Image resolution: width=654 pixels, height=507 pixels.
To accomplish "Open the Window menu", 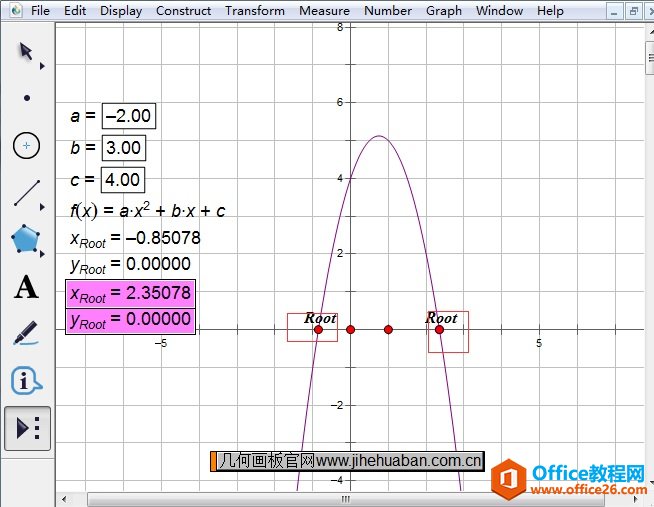I will [499, 10].
